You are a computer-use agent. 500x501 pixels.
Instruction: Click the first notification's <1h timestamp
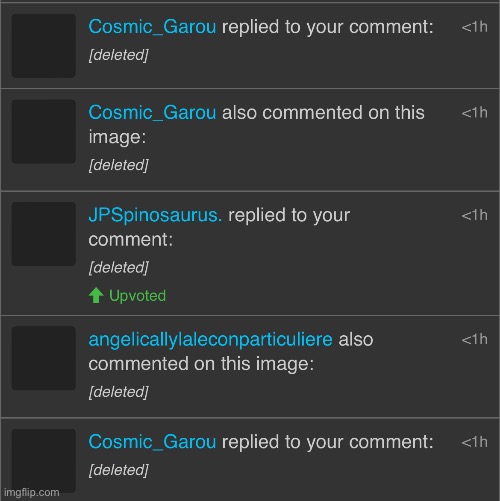(x=475, y=27)
